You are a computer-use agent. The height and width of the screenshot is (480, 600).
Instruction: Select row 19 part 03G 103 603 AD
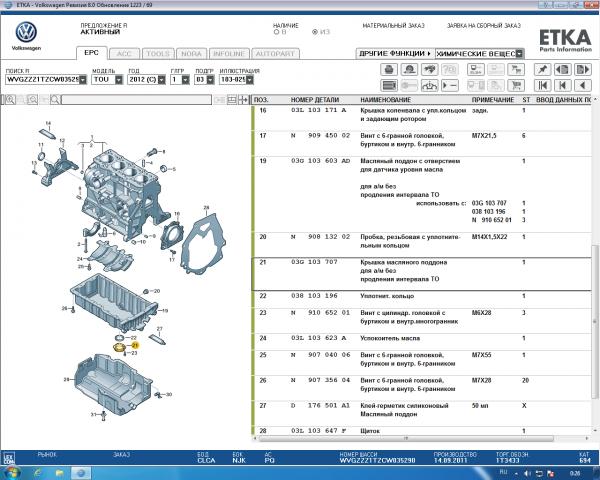pos(422,194)
